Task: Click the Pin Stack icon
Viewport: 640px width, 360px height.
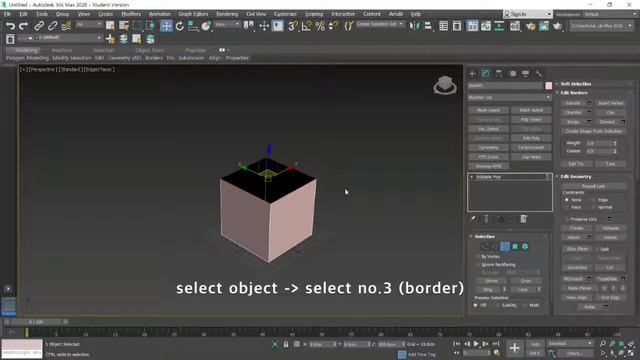Action: pos(473,219)
